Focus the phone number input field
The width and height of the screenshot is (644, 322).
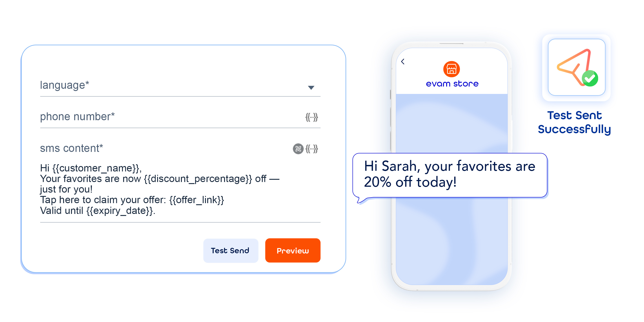170,117
